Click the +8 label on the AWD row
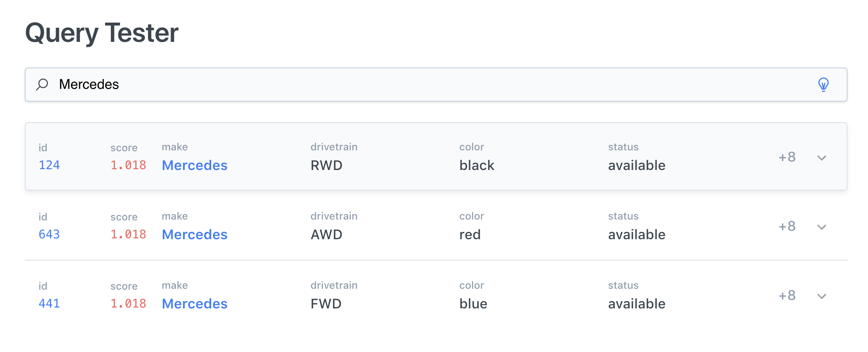Viewport: 868px width, 352px height. pos(787,226)
